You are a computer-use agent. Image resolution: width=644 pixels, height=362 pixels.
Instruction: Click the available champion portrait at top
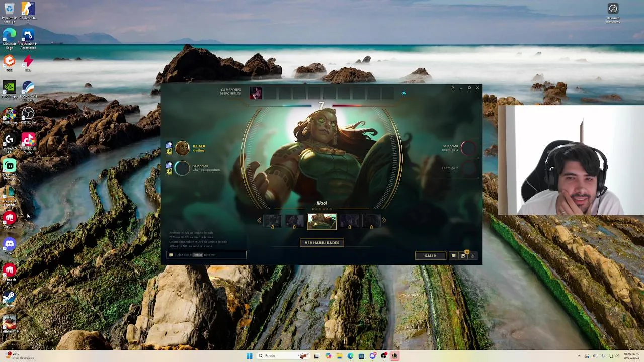(x=256, y=93)
